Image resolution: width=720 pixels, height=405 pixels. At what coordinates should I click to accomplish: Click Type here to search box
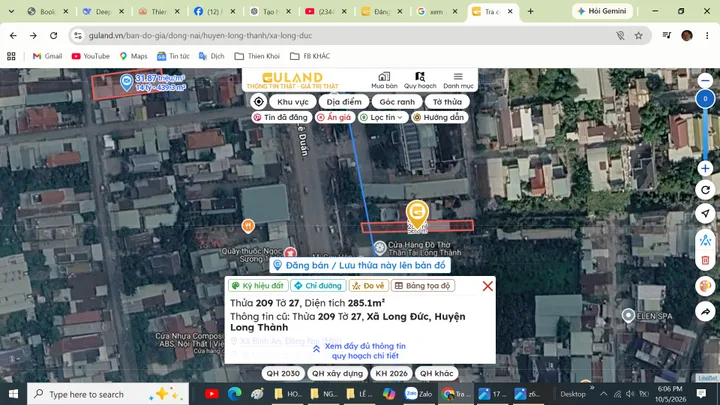click(108, 394)
